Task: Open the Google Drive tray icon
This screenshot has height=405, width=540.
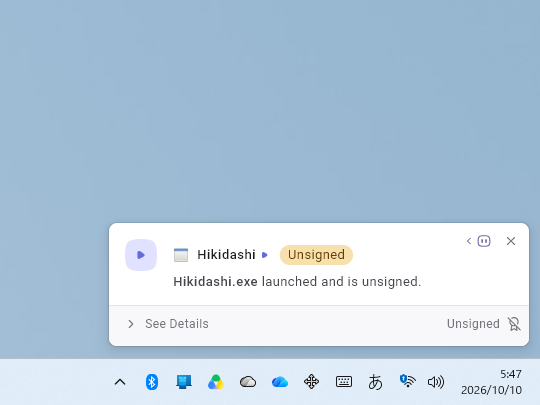Action: (216, 382)
